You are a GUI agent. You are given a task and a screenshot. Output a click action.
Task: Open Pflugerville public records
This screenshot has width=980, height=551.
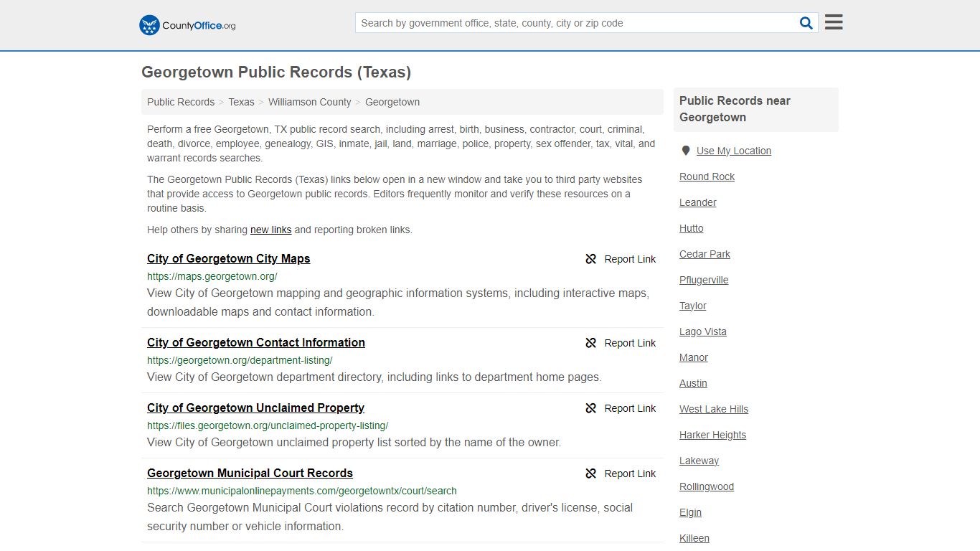704,280
